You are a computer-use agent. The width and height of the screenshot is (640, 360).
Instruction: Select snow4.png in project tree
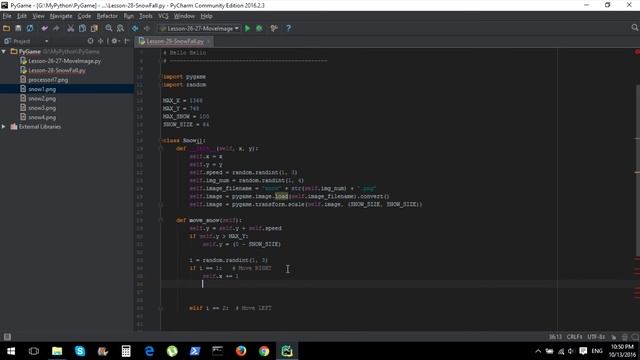pos(42,117)
